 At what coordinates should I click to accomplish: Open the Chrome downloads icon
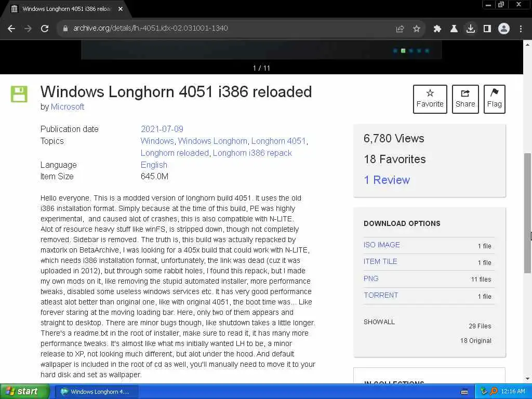(x=471, y=29)
